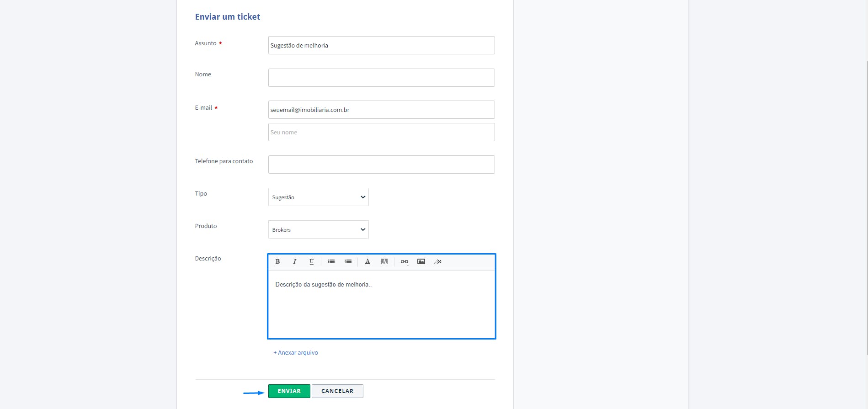The image size is (868, 409).
Task: Click inside the Descrição text area
Action: coord(382,304)
